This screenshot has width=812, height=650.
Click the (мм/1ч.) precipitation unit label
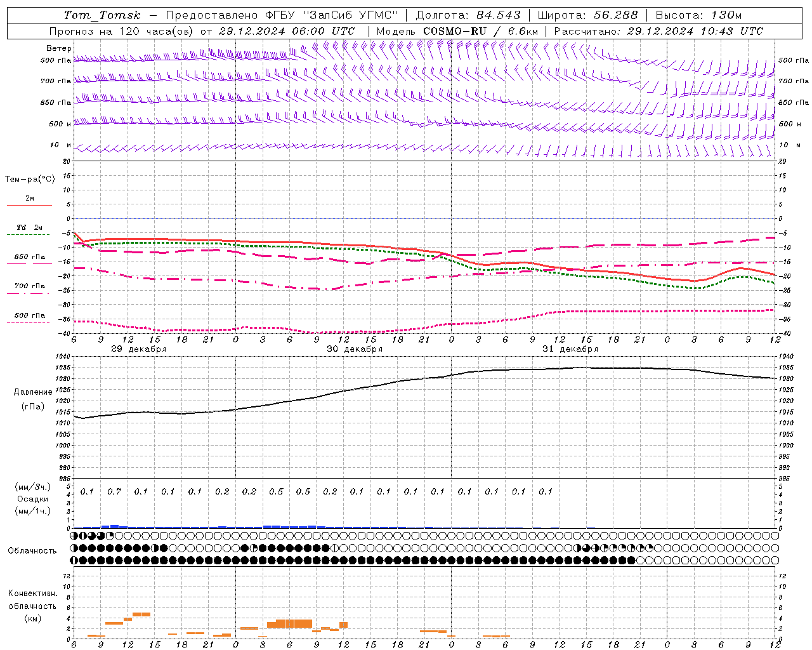pyautogui.click(x=33, y=511)
